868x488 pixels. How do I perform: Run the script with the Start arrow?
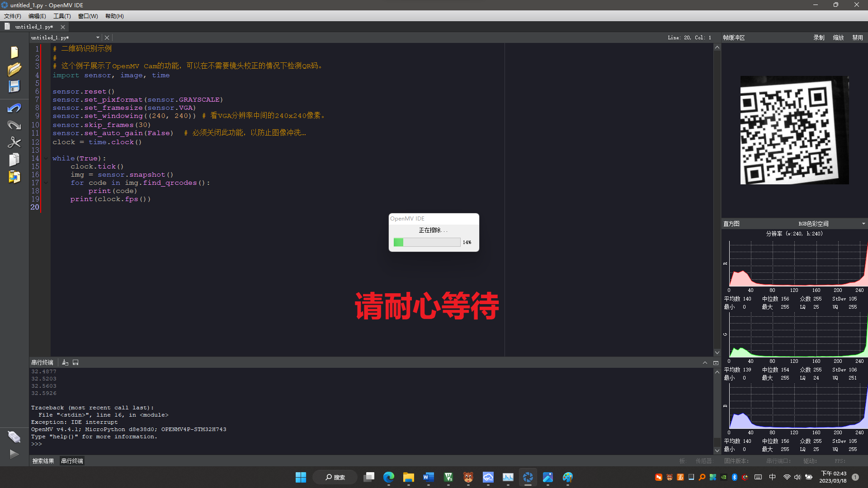tap(14, 454)
